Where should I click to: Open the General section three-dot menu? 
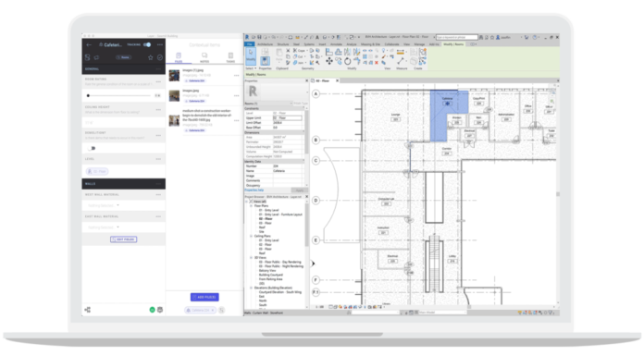pos(158,69)
